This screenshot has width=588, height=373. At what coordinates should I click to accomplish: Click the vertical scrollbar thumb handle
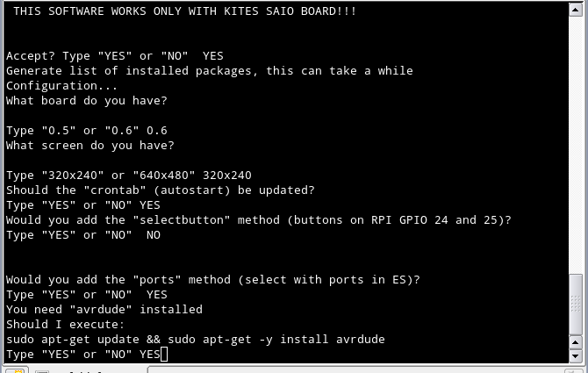point(575,305)
